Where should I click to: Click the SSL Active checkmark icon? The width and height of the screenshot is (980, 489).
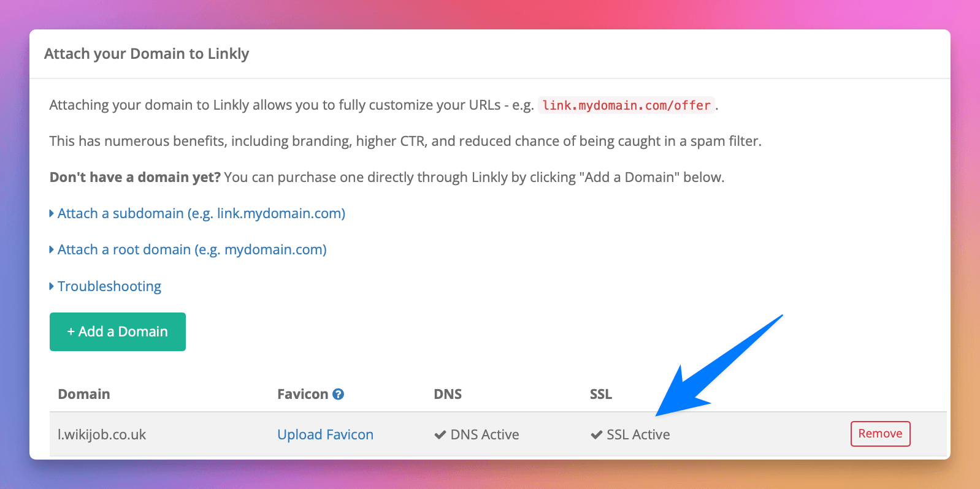(596, 435)
